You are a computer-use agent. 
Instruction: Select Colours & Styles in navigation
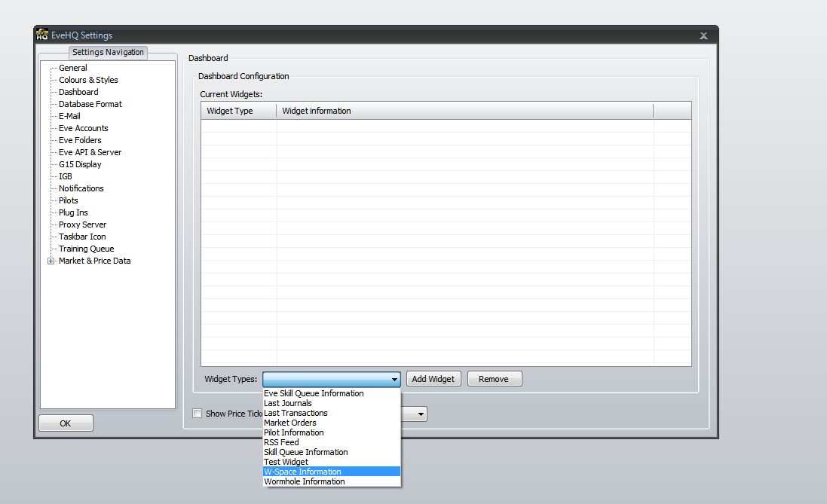(x=88, y=80)
